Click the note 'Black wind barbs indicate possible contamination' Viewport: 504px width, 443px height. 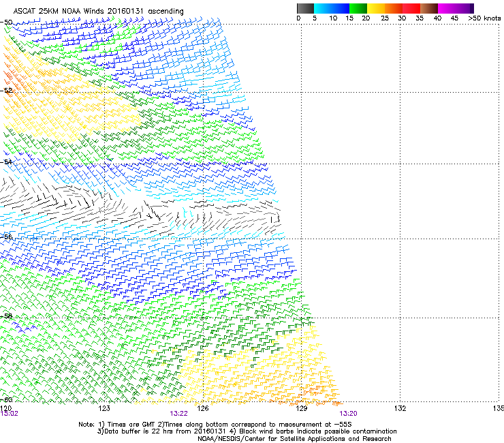coord(318,431)
